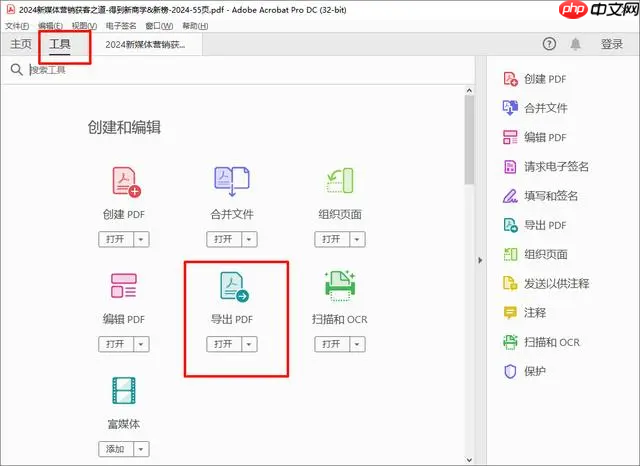Select 合并文件 in the right sidebar
The height and width of the screenshot is (466, 640).
pyautogui.click(x=535, y=108)
